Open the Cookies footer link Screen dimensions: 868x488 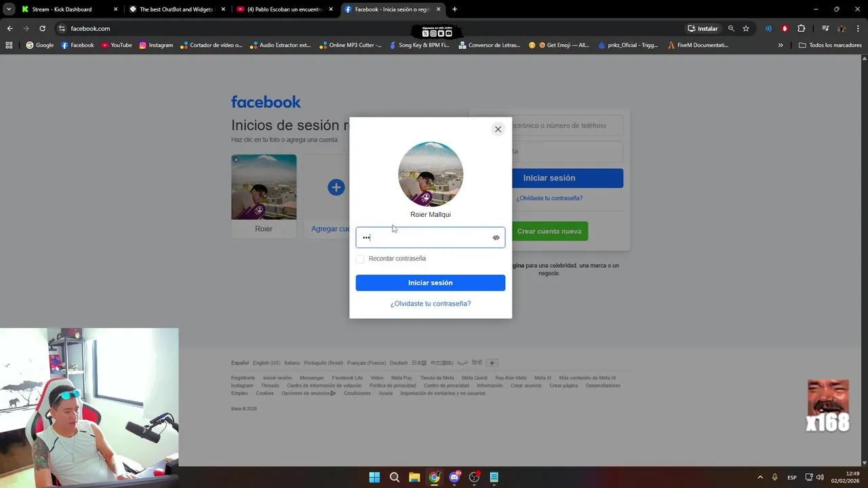point(264,393)
